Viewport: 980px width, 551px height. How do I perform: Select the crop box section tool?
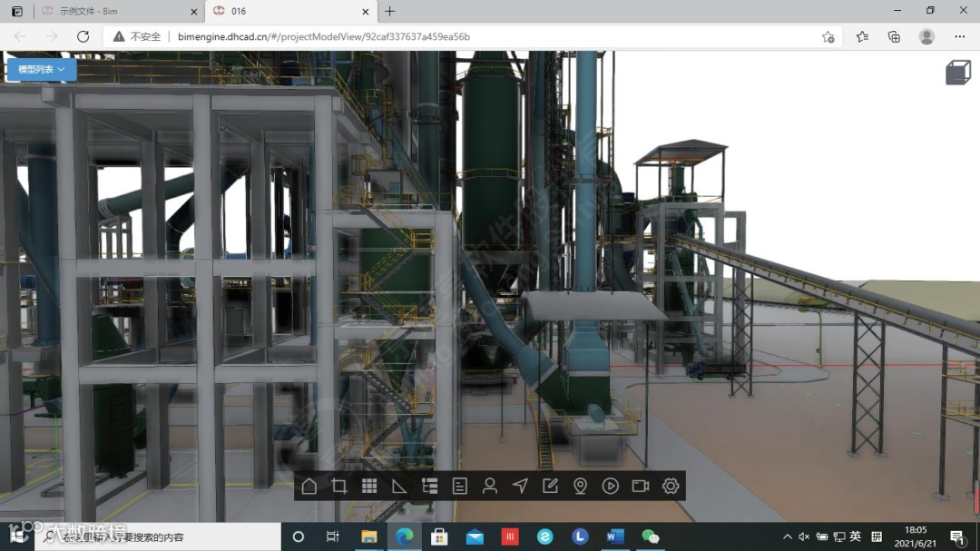339,486
